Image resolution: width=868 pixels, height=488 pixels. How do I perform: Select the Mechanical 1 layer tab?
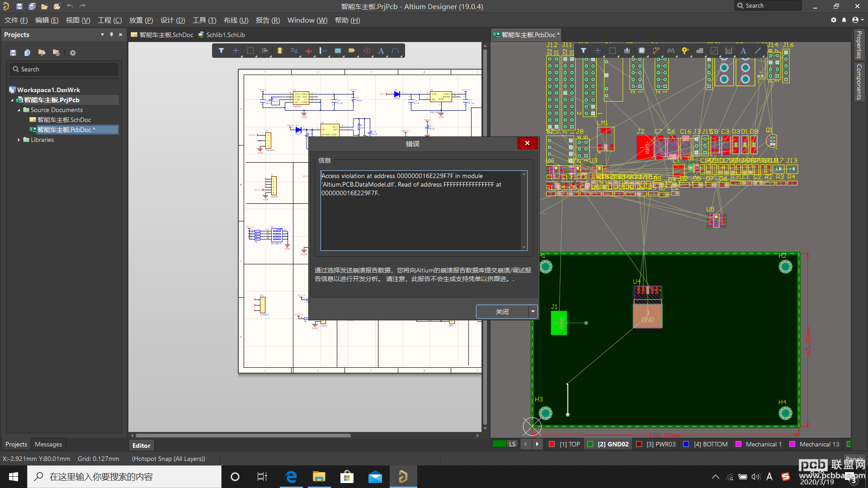point(759,444)
